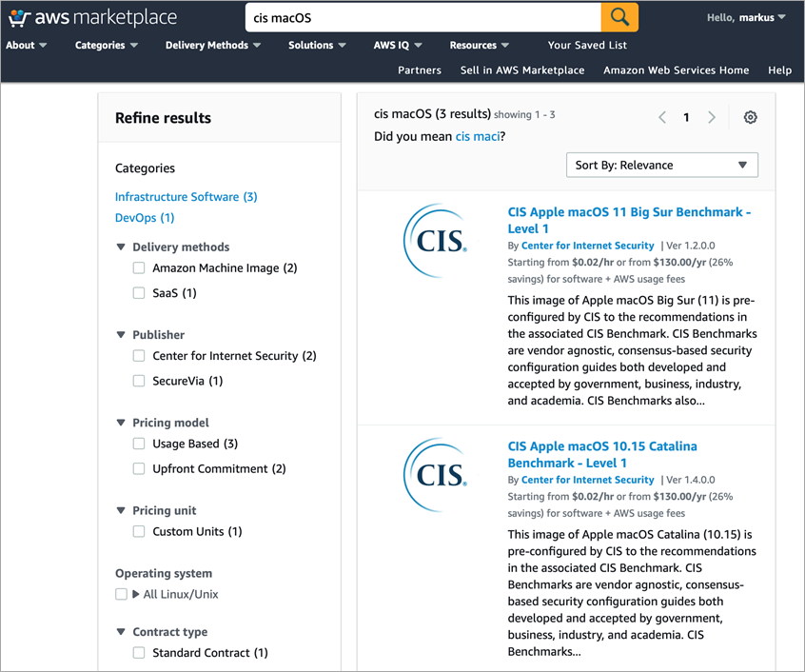Image resolution: width=805 pixels, height=672 pixels.
Task: Filter by Infrastructure Software category
Action: pyautogui.click(x=186, y=197)
